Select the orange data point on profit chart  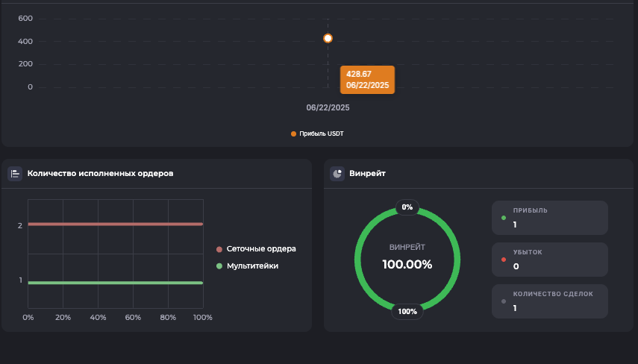pyautogui.click(x=328, y=38)
